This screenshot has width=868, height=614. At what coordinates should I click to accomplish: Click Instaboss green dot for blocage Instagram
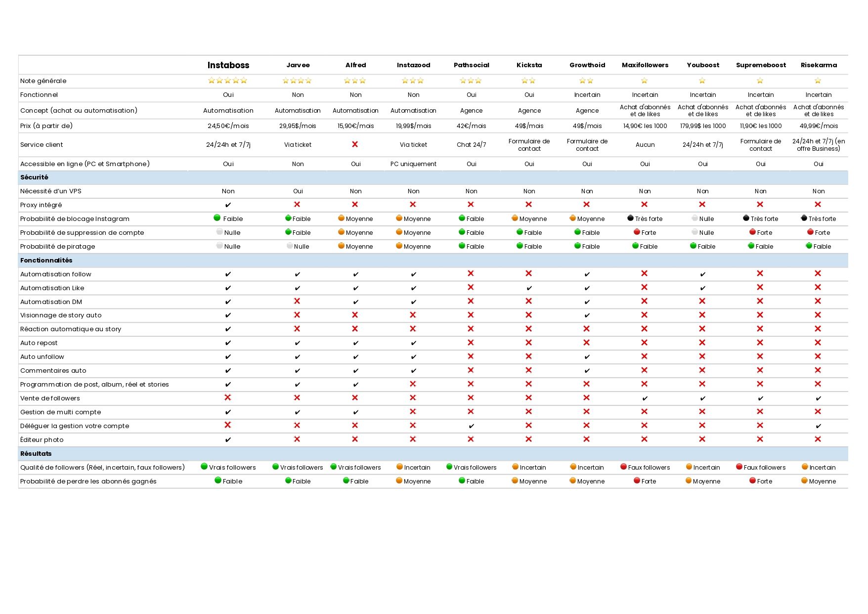click(x=217, y=218)
